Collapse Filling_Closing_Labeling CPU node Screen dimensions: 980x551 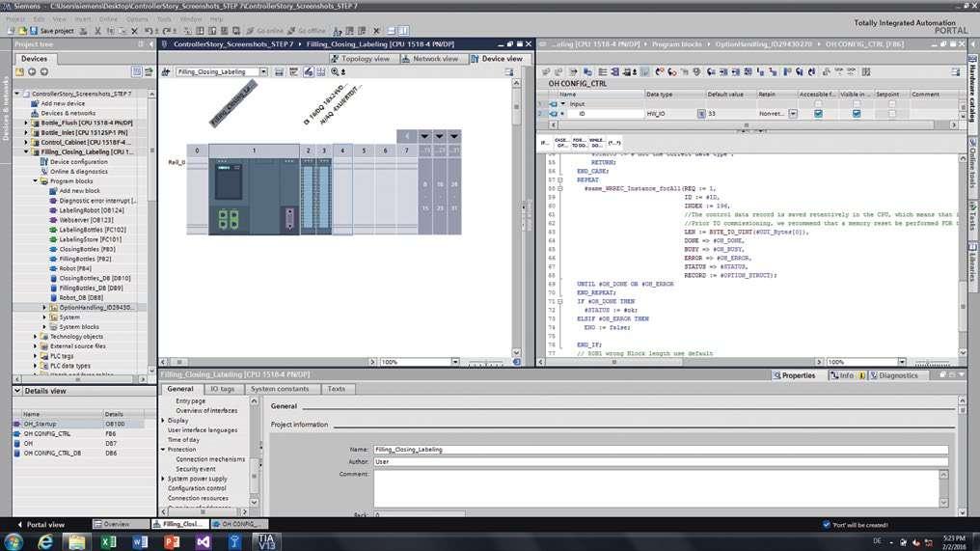tap(26, 152)
